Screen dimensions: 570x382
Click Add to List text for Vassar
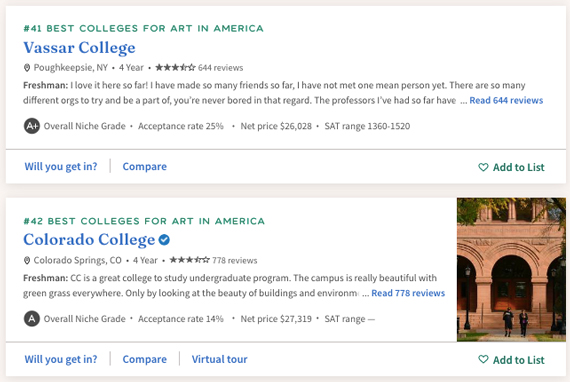coord(519,167)
